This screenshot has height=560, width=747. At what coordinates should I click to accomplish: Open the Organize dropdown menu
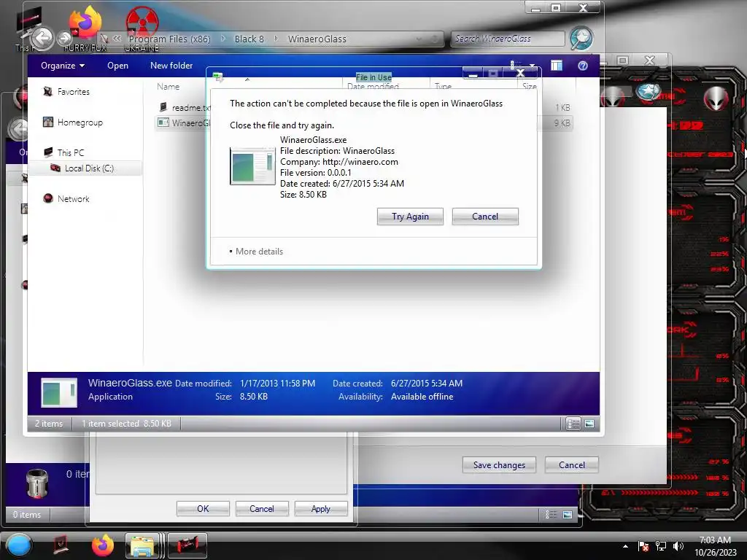coord(63,66)
